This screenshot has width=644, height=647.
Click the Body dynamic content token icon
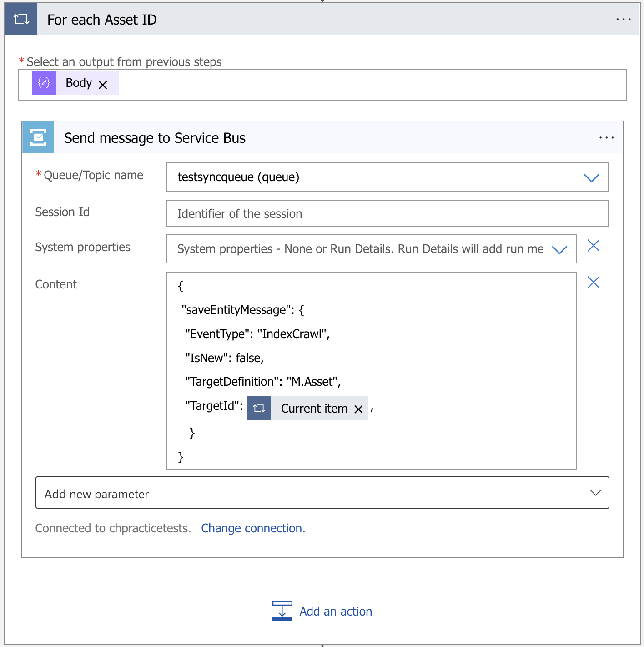(x=43, y=82)
